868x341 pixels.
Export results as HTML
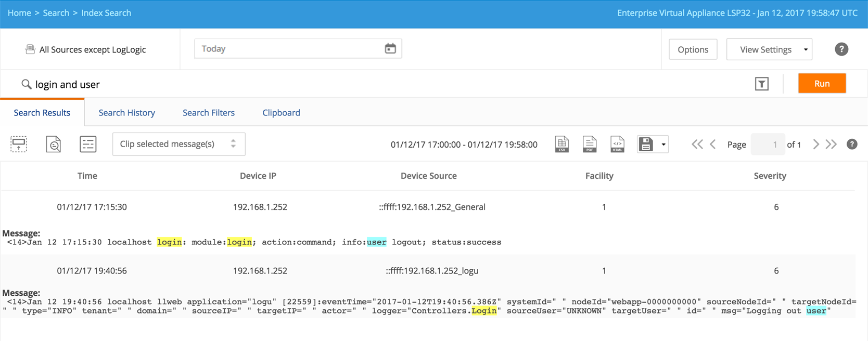(x=617, y=144)
